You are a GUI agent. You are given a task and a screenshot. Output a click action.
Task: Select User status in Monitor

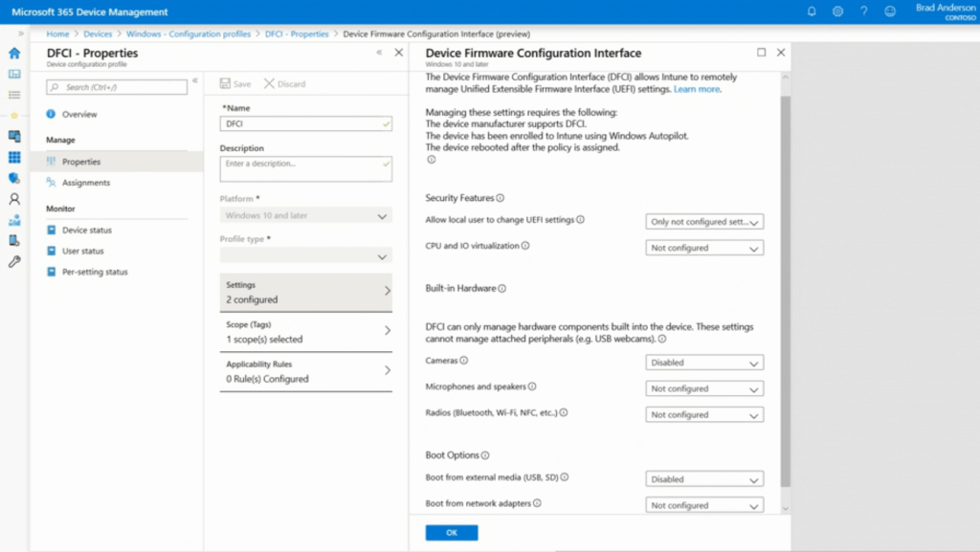82,251
